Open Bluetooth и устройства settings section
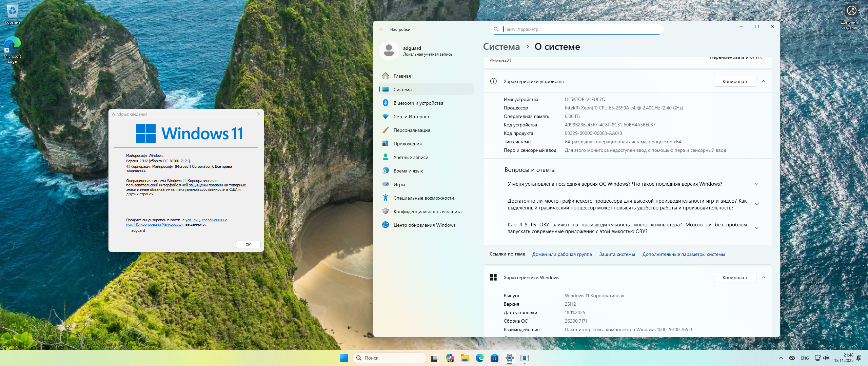Screen dimensions: 868x366 pos(418,103)
